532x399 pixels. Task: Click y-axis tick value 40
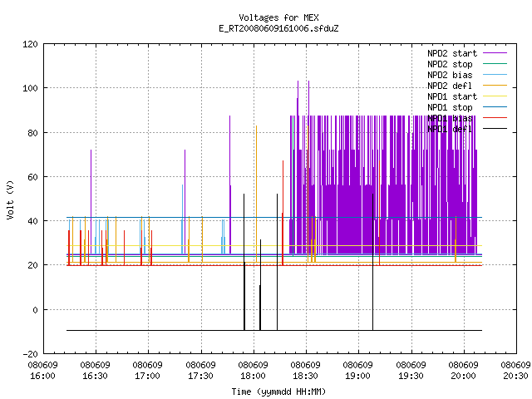[x=32, y=221]
